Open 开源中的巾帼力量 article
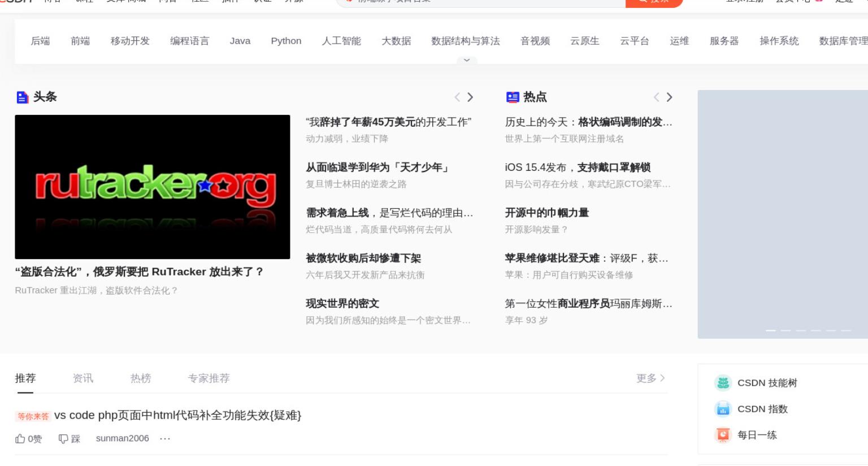Screen dimensions: 868x466 point(547,213)
